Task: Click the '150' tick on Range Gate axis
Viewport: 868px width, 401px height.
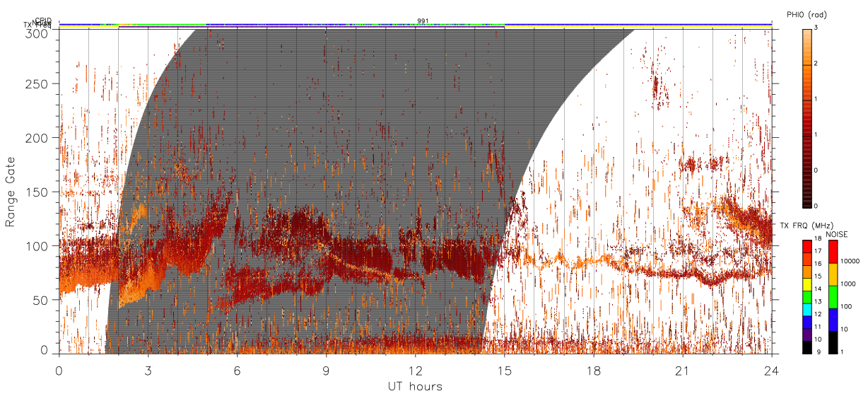Action: 39,192
